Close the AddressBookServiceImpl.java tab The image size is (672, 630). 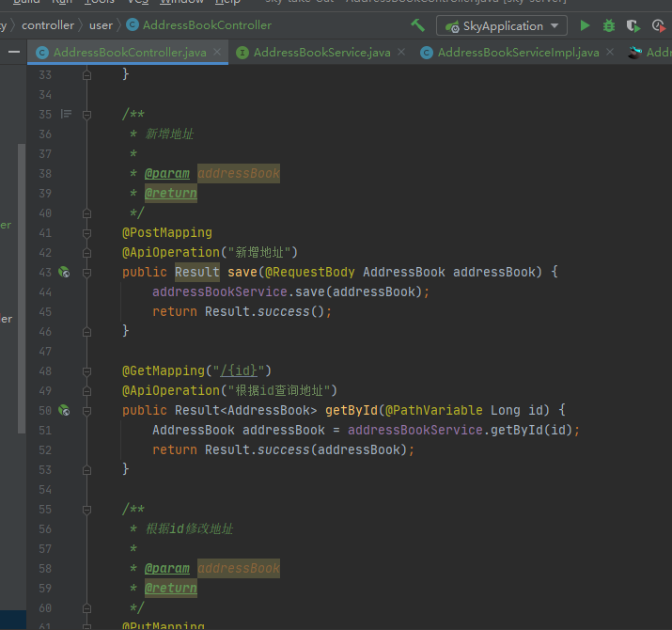tap(610, 52)
